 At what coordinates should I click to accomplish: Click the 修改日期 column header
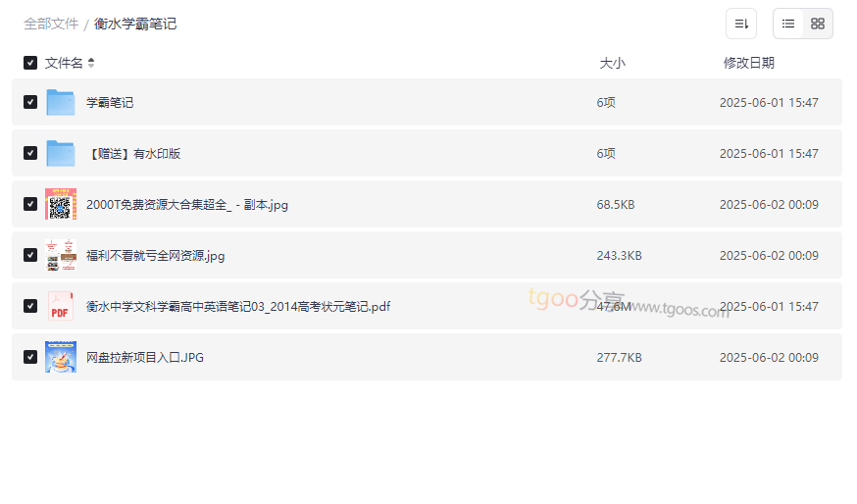(749, 63)
